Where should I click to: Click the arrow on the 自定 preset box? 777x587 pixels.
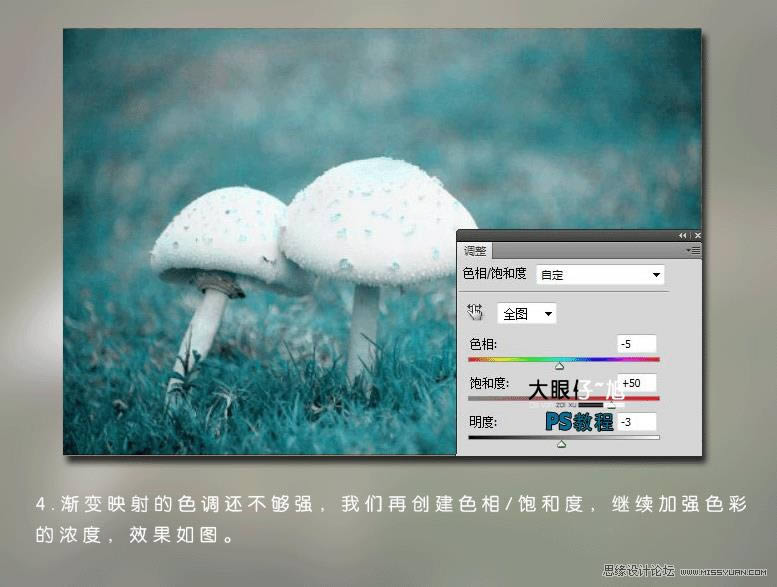[x=656, y=274]
